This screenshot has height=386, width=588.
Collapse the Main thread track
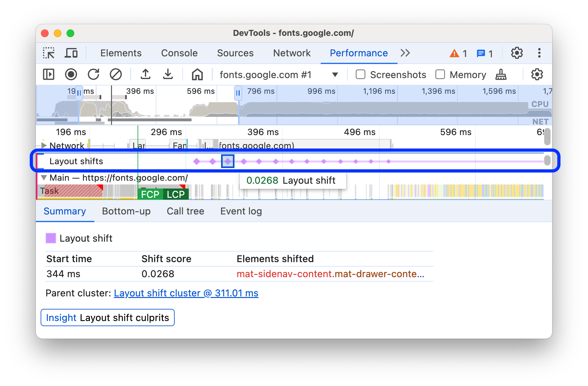click(44, 178)
